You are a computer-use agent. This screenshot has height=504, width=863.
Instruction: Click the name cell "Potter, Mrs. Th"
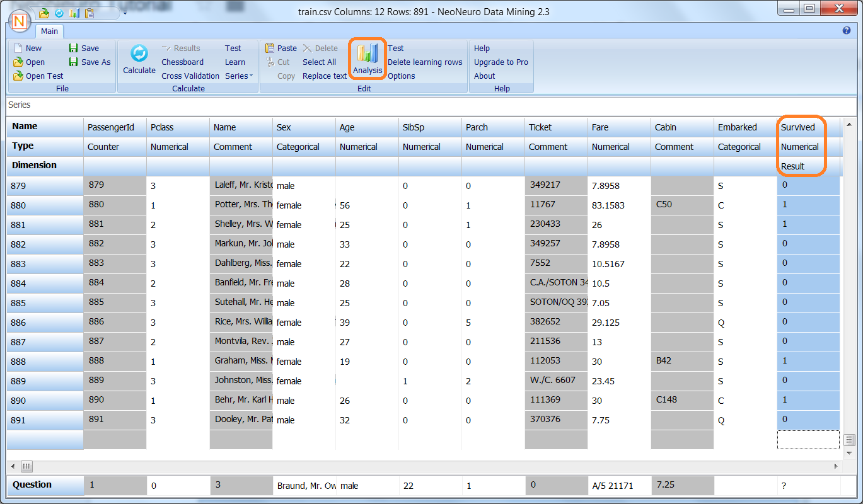point(241,205)
